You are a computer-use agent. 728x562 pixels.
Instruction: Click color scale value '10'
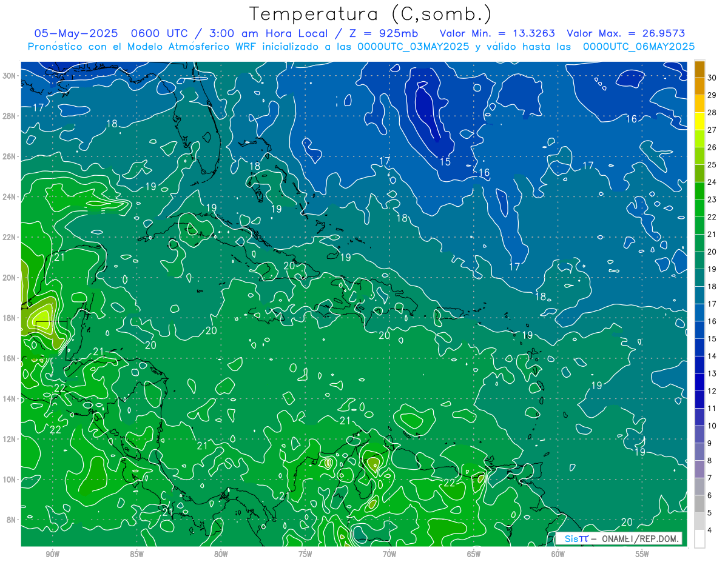[x=712, y=426]
